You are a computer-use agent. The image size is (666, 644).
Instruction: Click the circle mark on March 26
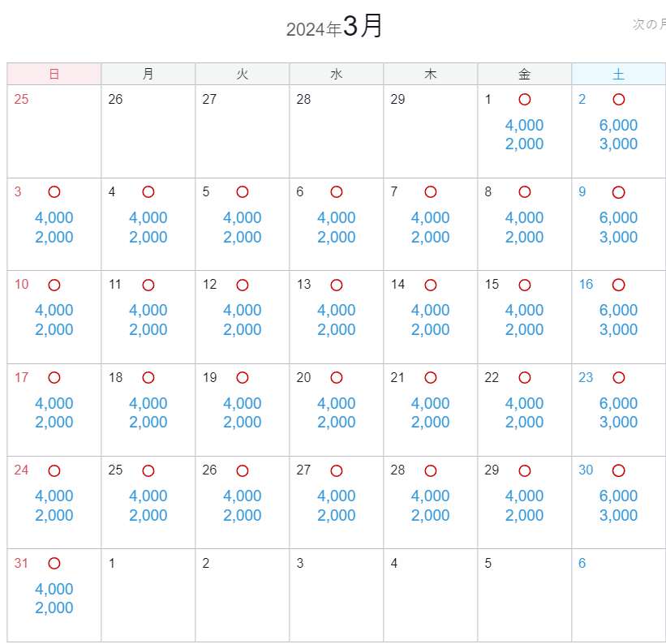pyautogui.click(x=243, y=470)
